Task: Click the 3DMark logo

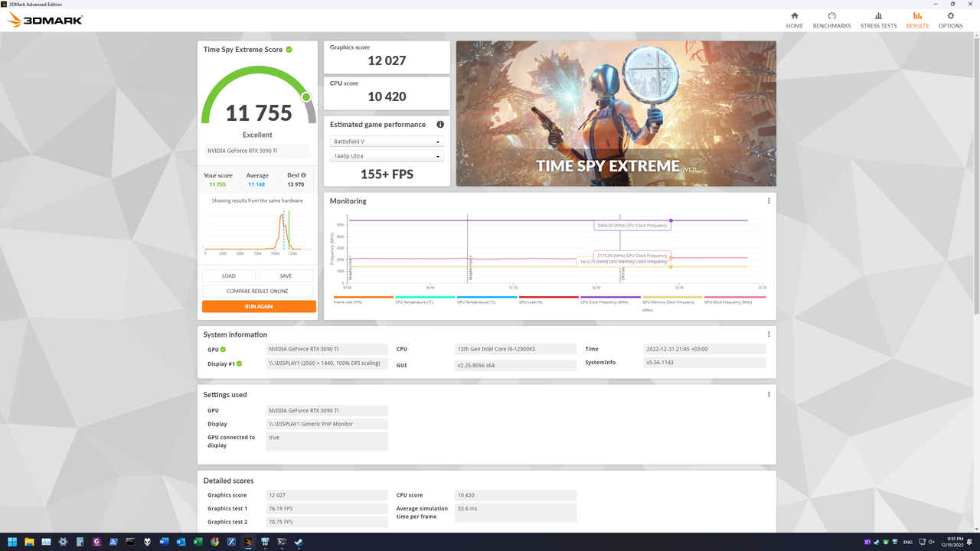Action: coord(45,21)
